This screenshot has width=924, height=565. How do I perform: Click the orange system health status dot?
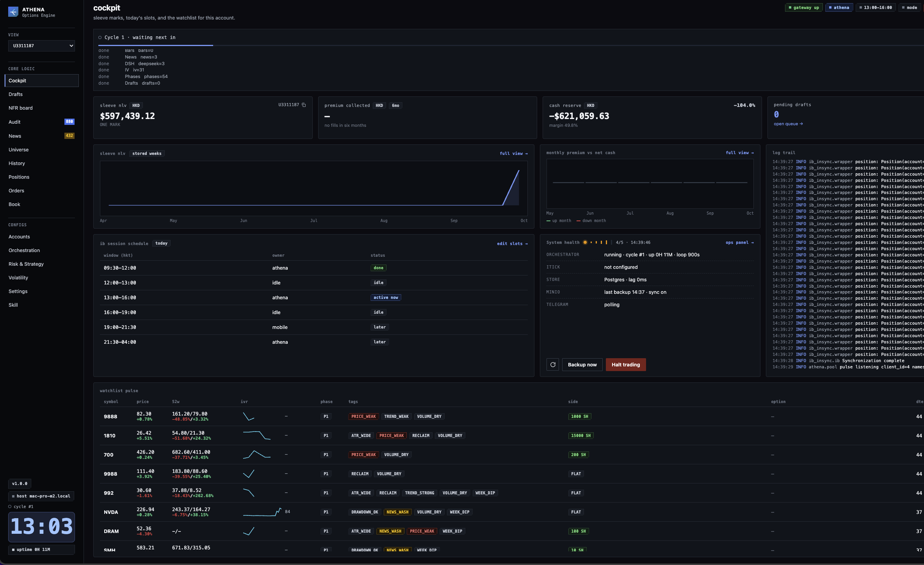pos(585,242)
